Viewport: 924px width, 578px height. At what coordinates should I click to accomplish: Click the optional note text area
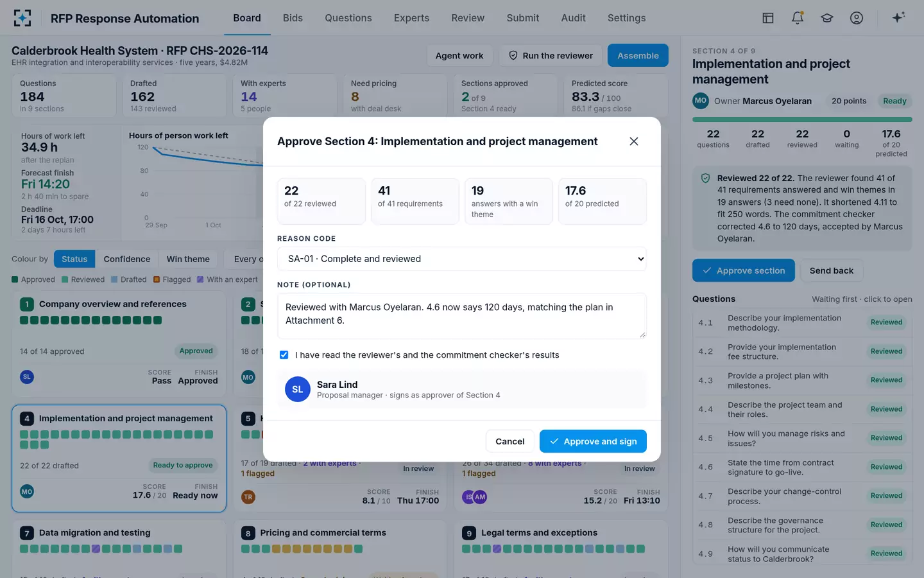tap(462, 316)
